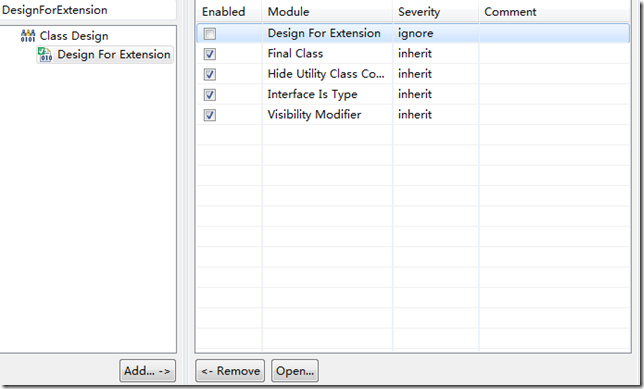Select the Visibility Modifier module row

[x=413, y=115]
